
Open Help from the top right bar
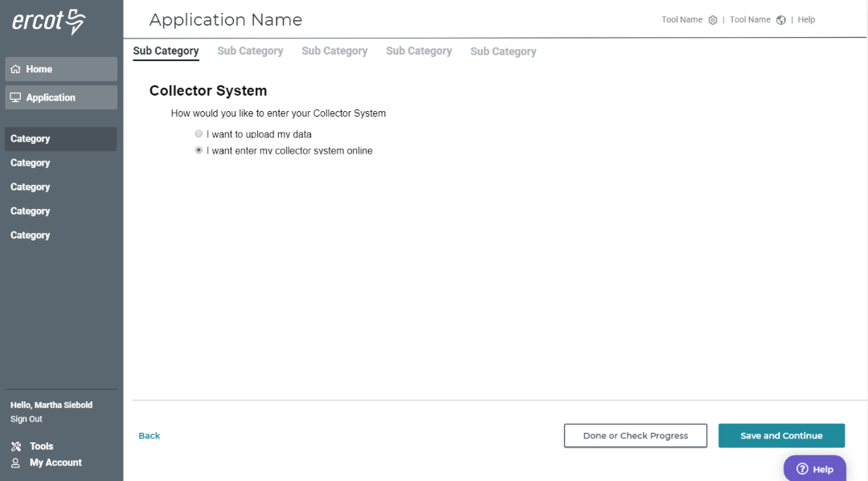pyautogui.click(x=806, y=19)
